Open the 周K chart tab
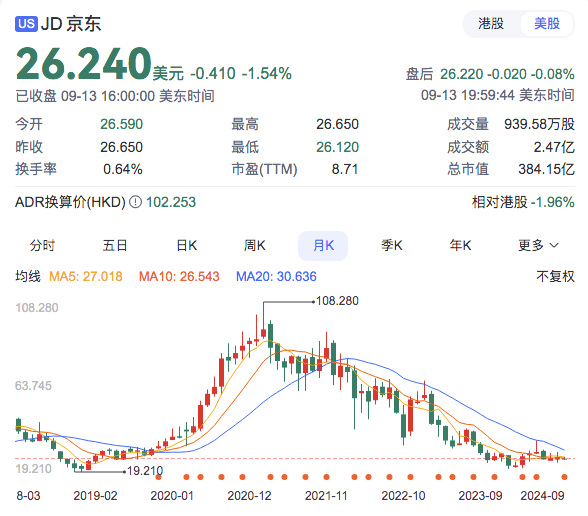This screenshot has height=516, width=588. pos(255,246)
